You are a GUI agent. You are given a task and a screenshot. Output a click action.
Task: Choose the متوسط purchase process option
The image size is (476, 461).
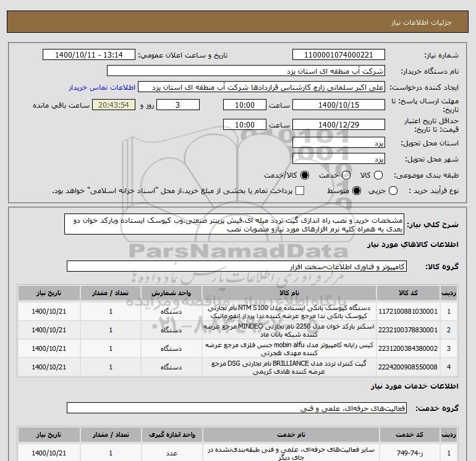(x=357, y=191)
